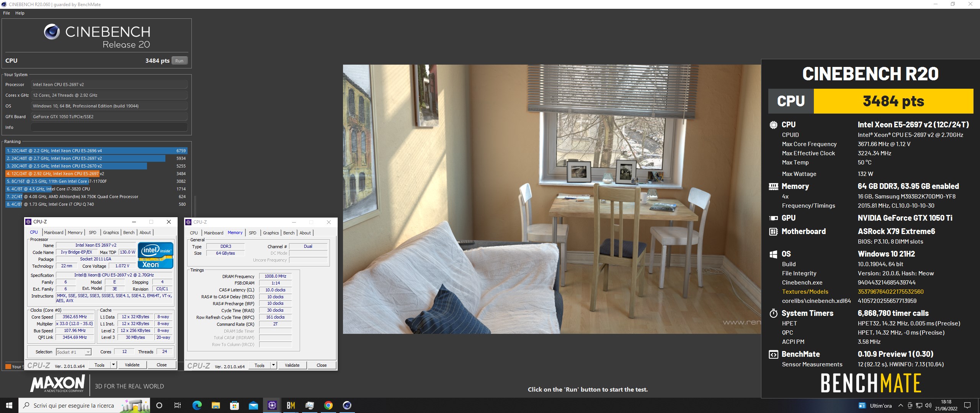Click Close button in the first CPU-Z window
The height and width of the screenshot is (413, 980).
coord(162,365)
